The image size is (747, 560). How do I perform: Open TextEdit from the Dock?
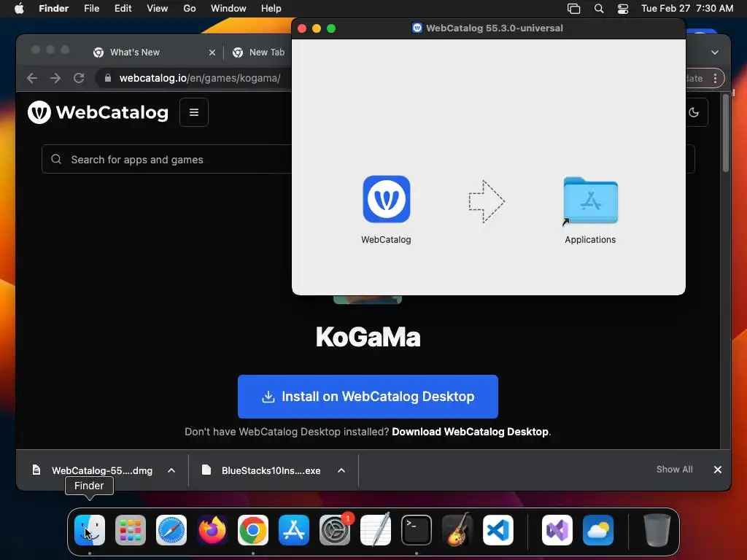pyautogui.click(x=376, y=530)
